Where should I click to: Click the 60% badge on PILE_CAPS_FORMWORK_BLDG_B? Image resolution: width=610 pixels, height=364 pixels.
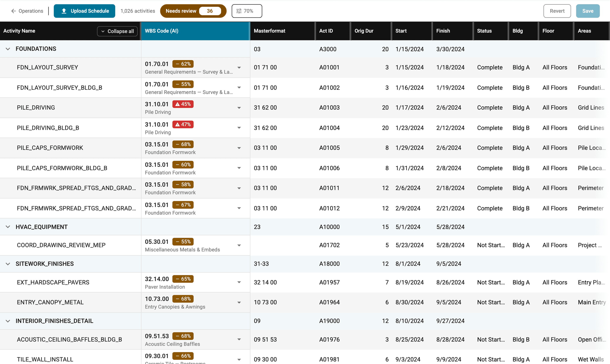click(x=183, y=165)
